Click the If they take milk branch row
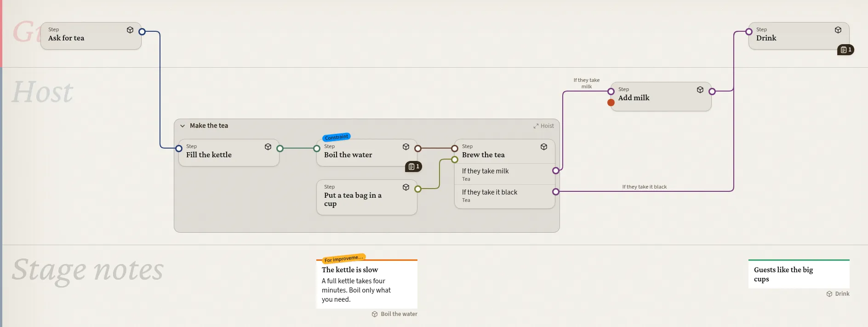This screenshot has height=327, width=868. click(x=505, y=174)
